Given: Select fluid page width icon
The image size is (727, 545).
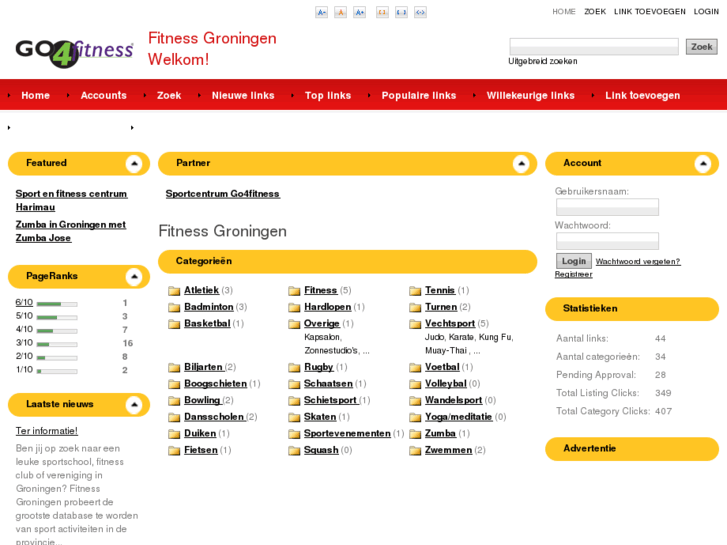Looking at the screenshot, I should [420, 12].
